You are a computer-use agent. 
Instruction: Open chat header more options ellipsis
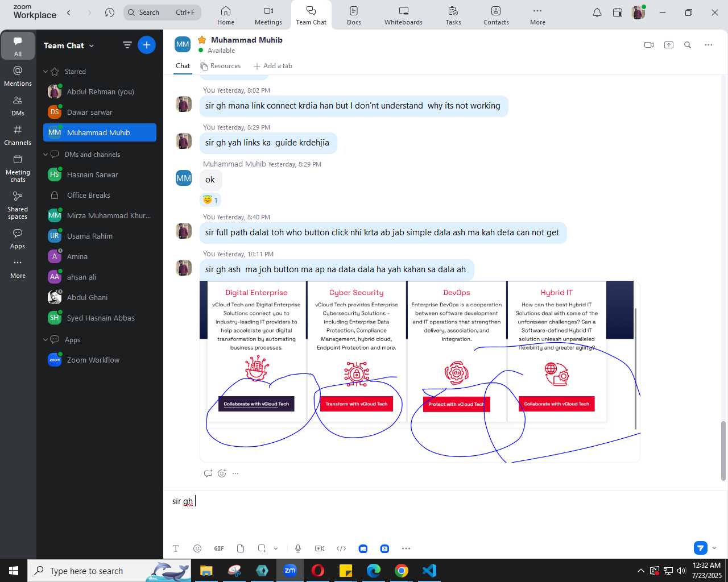coord(709,45)
